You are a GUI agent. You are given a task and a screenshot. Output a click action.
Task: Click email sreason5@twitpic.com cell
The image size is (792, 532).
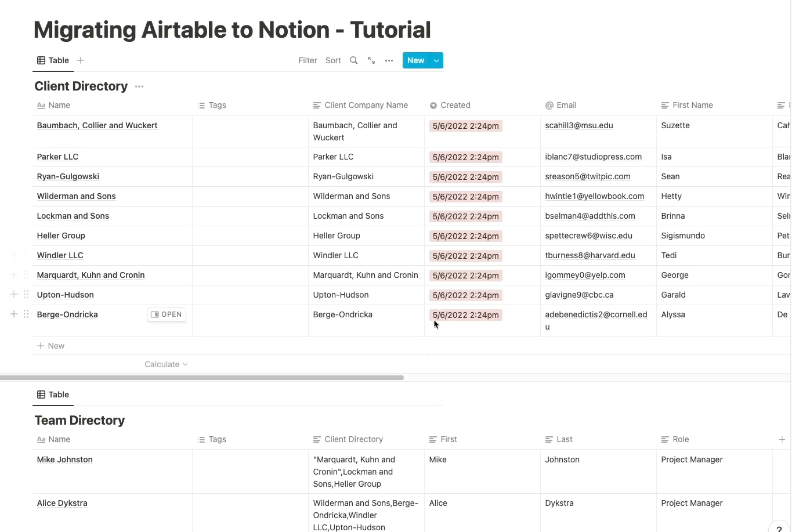[599, 176]
